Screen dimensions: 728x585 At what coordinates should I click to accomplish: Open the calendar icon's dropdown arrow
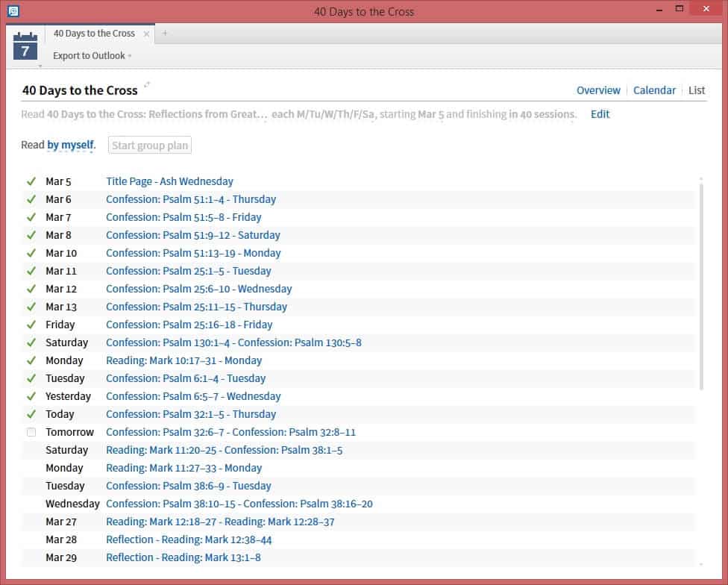pyautogui.click(x=40, y=65)
